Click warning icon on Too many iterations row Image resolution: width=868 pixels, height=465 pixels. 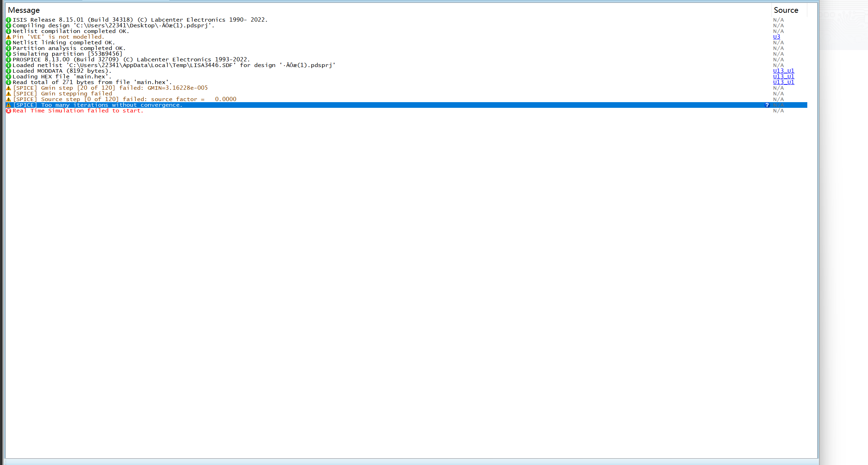coord(9,105)
